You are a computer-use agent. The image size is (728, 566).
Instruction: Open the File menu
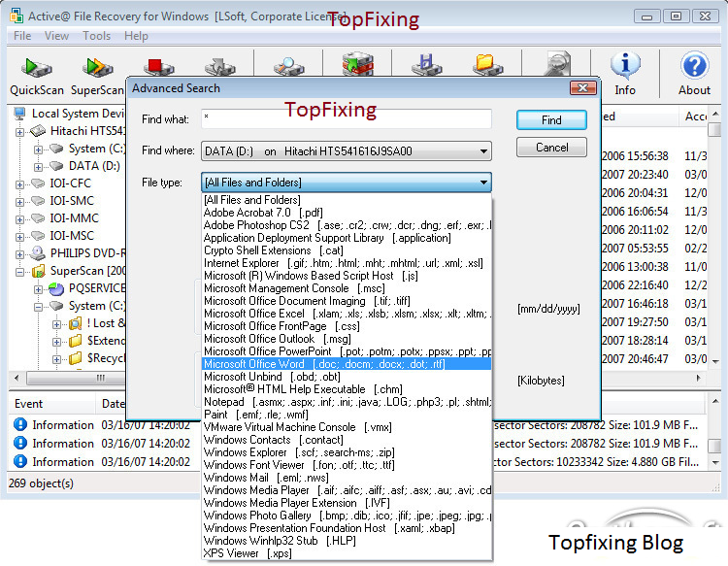tap(22, 36)
